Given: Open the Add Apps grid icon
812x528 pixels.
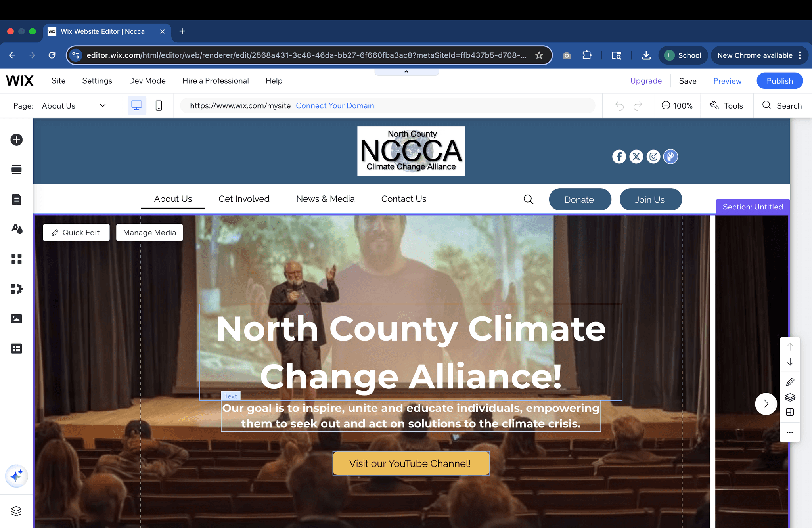Looking at the screenshot, I should tap(16, 259).
